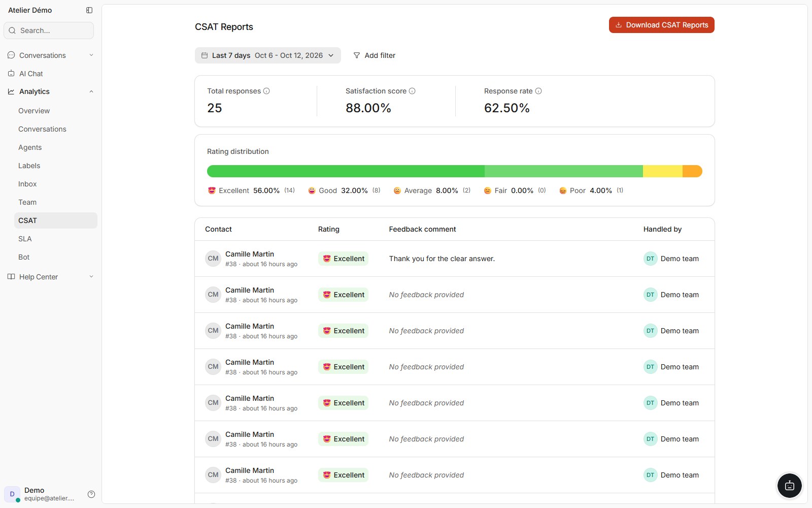Click the download icon in the orange button
Screen dimensions: 812x508
619,25
